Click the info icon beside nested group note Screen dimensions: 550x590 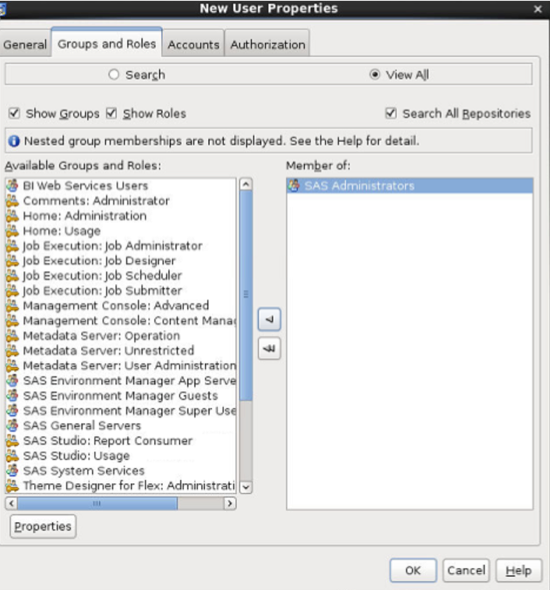[14, 141]
